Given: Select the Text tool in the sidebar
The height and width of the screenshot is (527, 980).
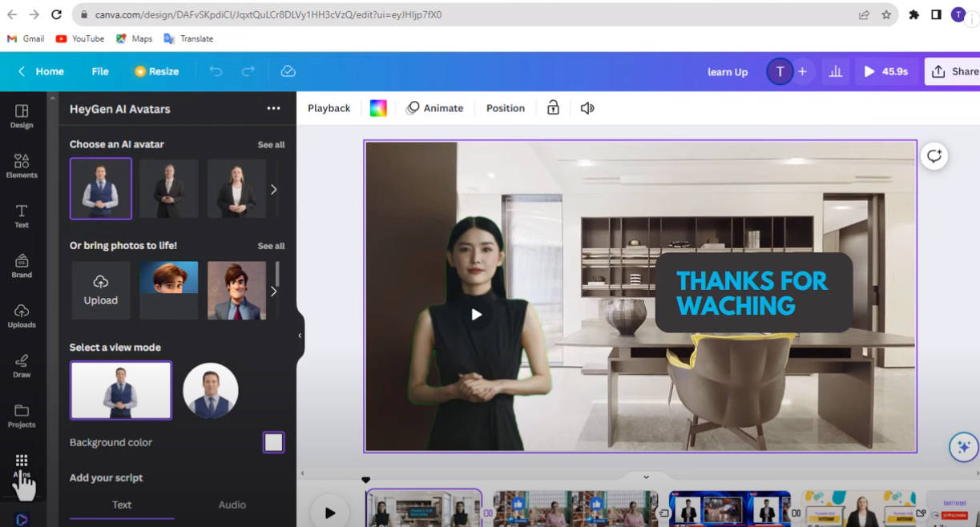Looking at the screenshot, I should [x=22, y=216].
